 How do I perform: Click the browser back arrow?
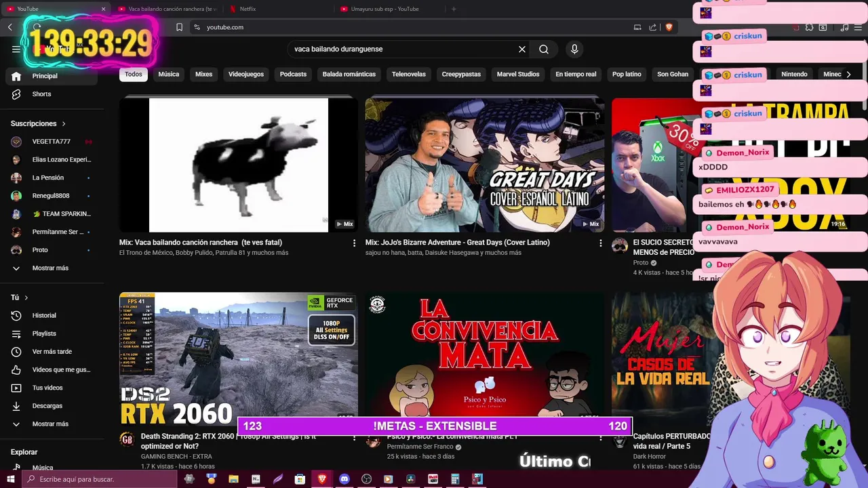[x=10, y=27]
